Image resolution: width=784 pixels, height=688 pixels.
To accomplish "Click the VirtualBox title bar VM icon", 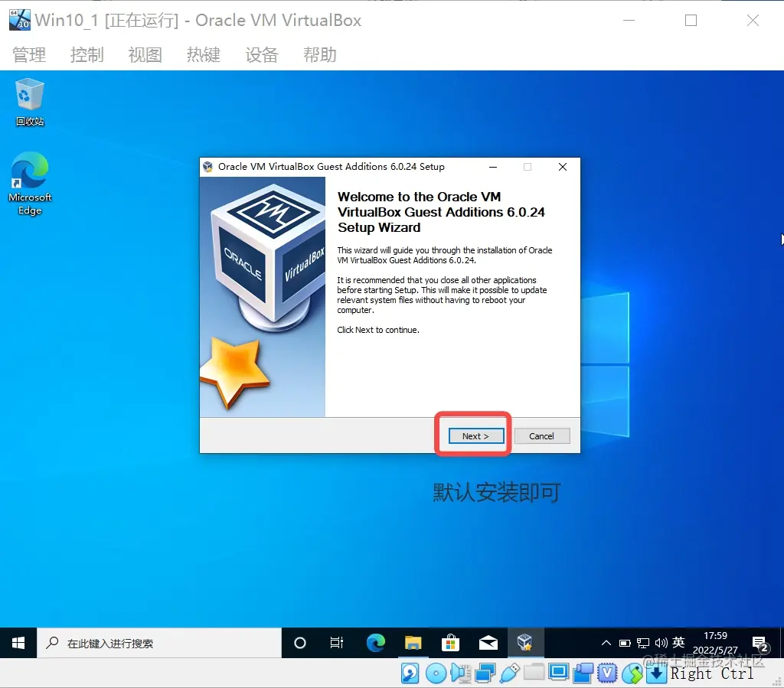I will click(20, 20).
